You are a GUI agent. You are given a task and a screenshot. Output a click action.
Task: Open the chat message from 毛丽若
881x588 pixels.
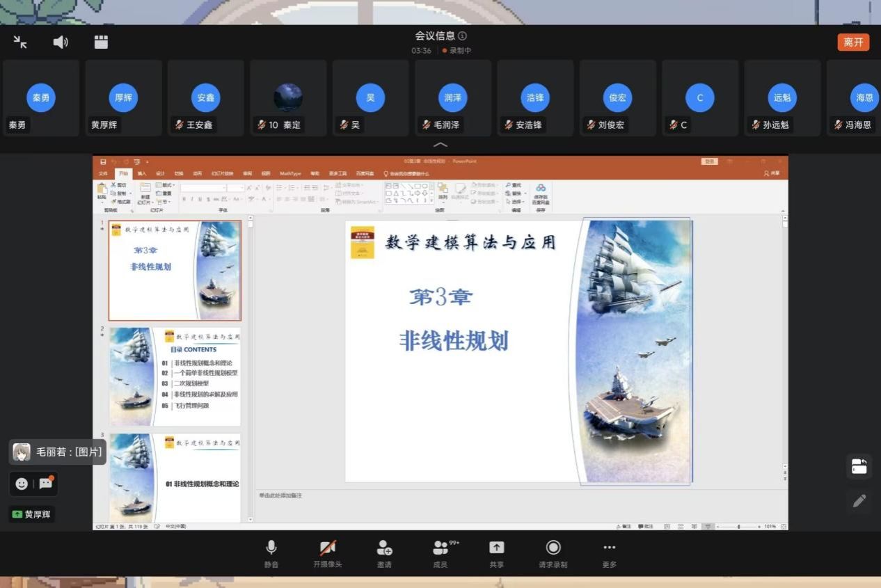click(58, 452)
